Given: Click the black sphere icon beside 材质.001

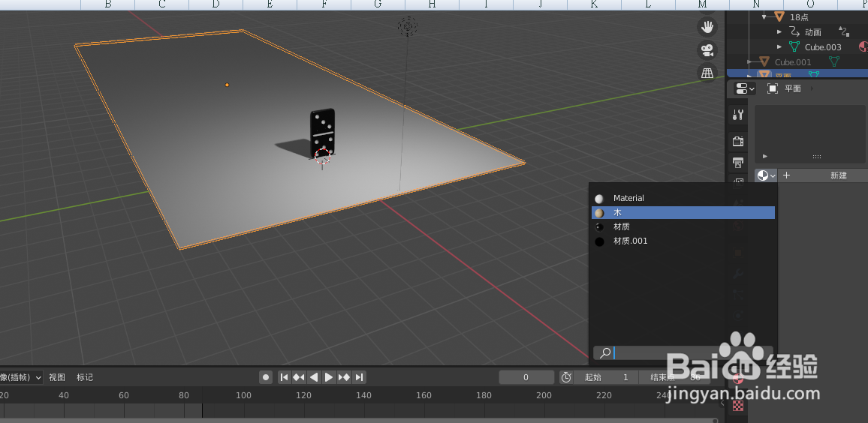Looking at the screenshot, I should (x=599, y=241).
